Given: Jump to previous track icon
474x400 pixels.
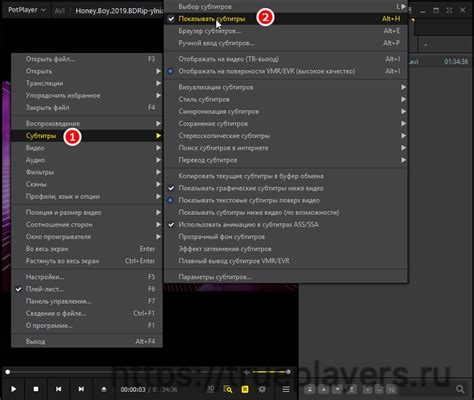Looking at the screenshot, I should (58, 389).
